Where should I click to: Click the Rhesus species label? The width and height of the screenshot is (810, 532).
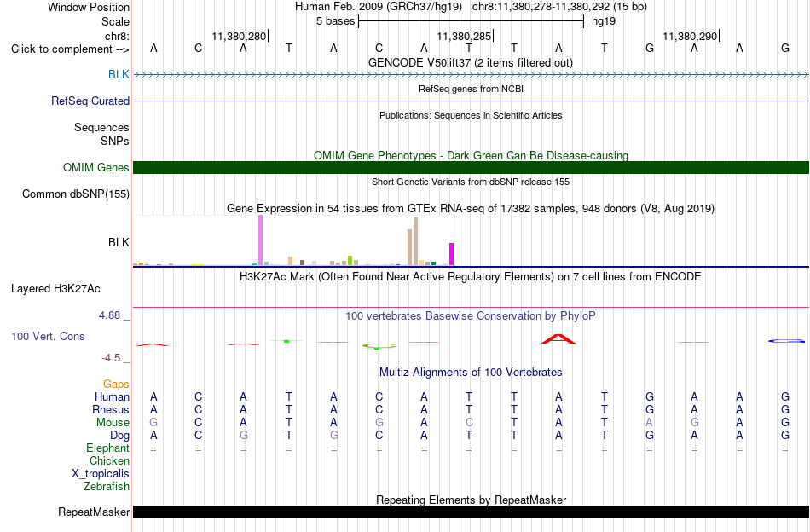111,409
